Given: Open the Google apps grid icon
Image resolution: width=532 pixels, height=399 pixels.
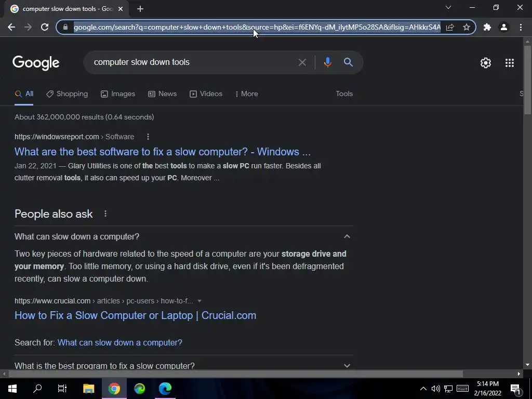Looking at the screenshot, I should click(x=510, y=63).
